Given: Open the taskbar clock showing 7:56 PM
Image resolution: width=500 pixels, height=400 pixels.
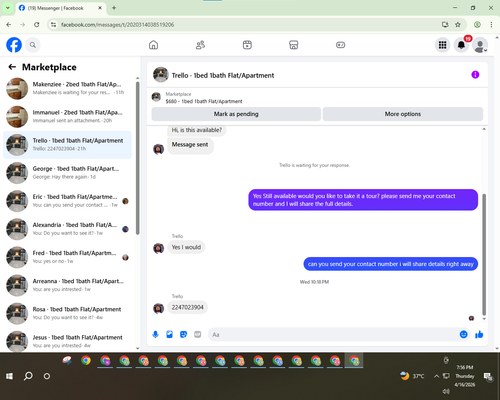Looking at the screenshot, I should click(465, 376).
